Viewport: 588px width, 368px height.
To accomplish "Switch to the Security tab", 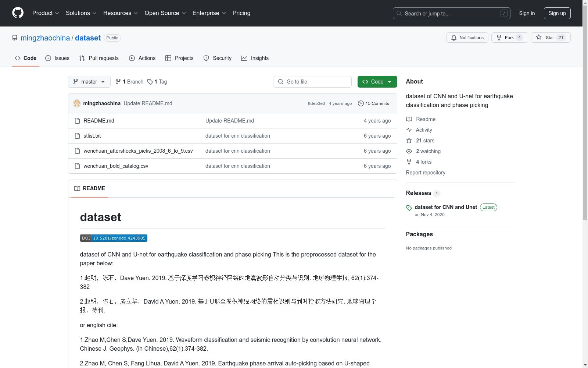I will coord(218,58).
